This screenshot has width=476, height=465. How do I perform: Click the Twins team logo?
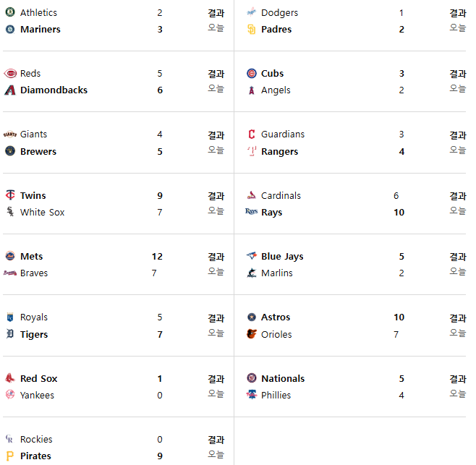coord(10,196)
